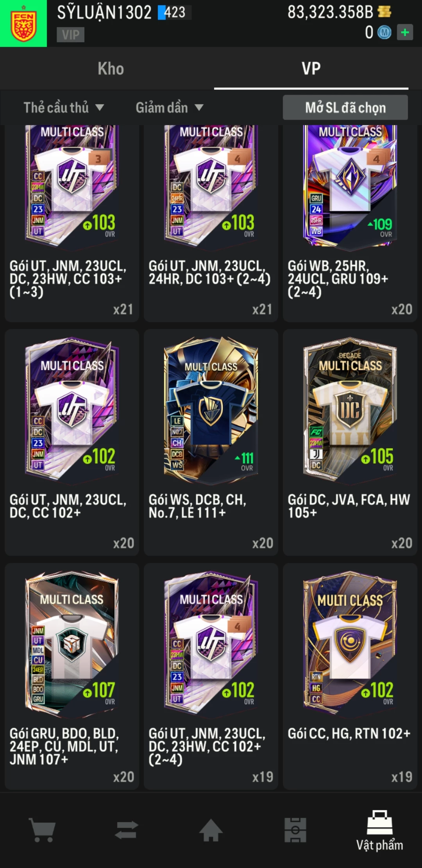This screenshot has height=868, width=422.
Task: Tap the blue MC currency coin icon
Action: (384, 32)
